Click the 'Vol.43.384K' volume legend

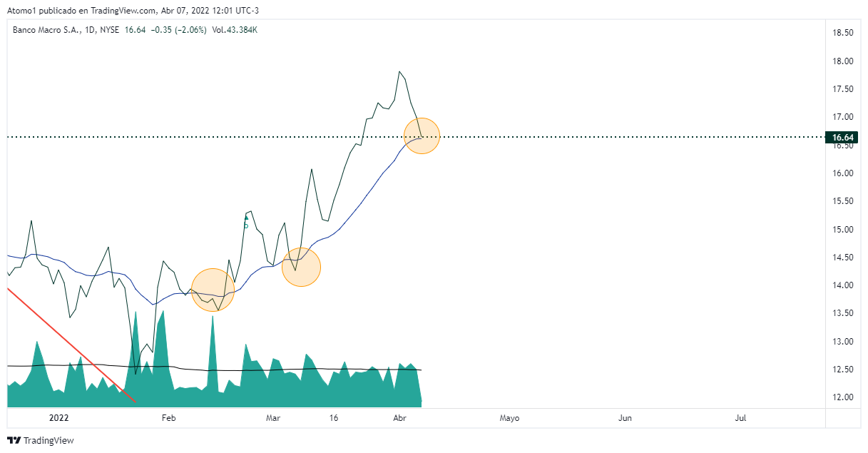[235, 30]
